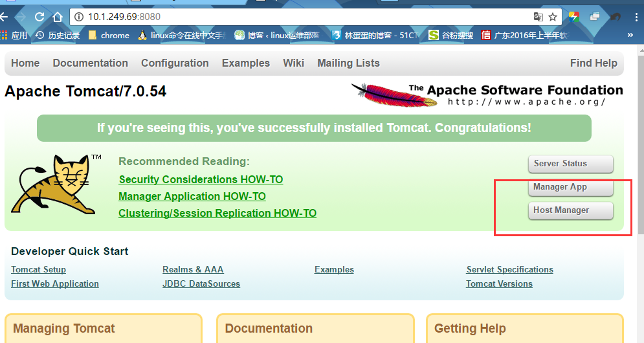644x343 pixels.
Task: Open the chrome bookmark folder
Action: coord(109,36)
